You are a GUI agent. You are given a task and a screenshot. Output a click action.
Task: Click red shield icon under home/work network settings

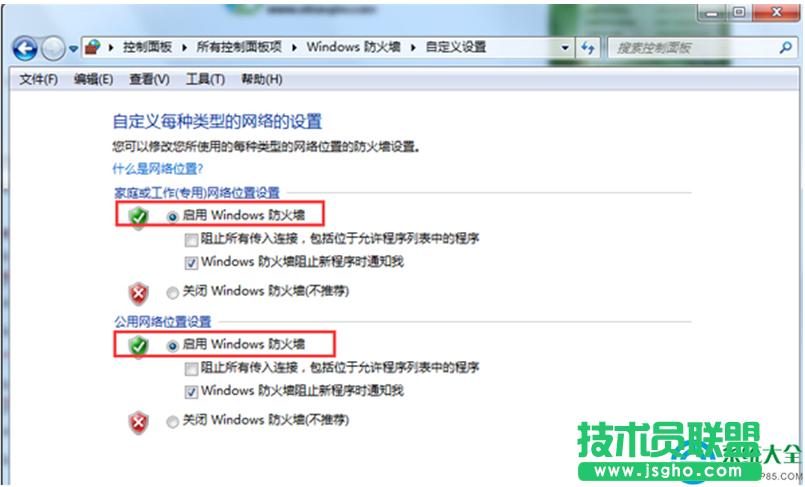click(139, 292)
